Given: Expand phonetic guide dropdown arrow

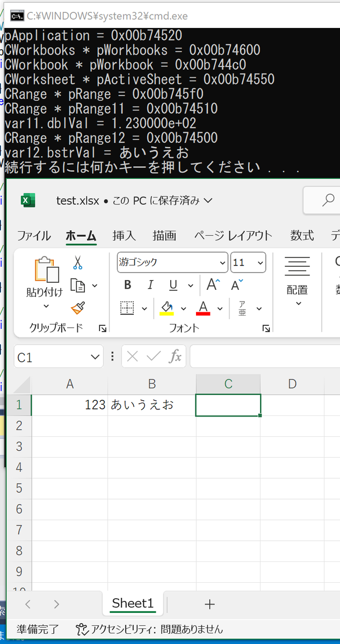Looking at the screenshot, I should point(259,309).
